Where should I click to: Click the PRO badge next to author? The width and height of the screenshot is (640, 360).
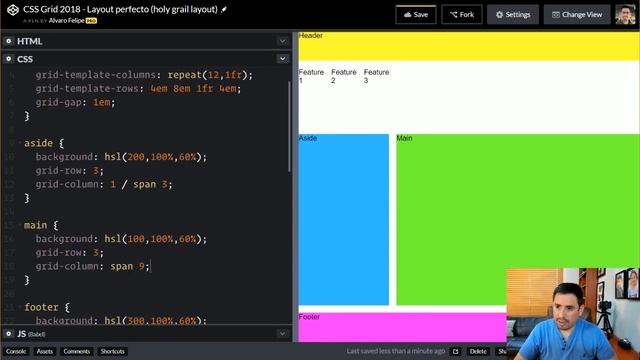91,21
